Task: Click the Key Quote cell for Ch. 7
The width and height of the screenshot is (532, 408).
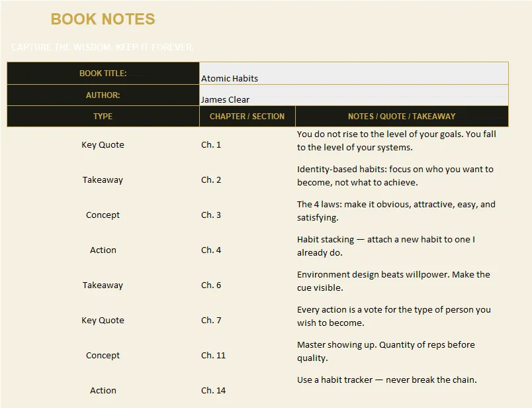Action: (x=103, y=320)
